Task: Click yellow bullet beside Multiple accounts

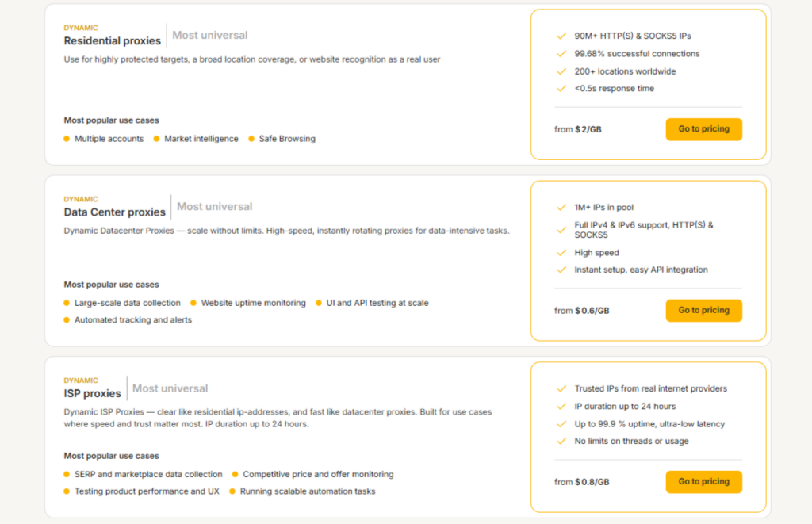Action: click(67, 139)
